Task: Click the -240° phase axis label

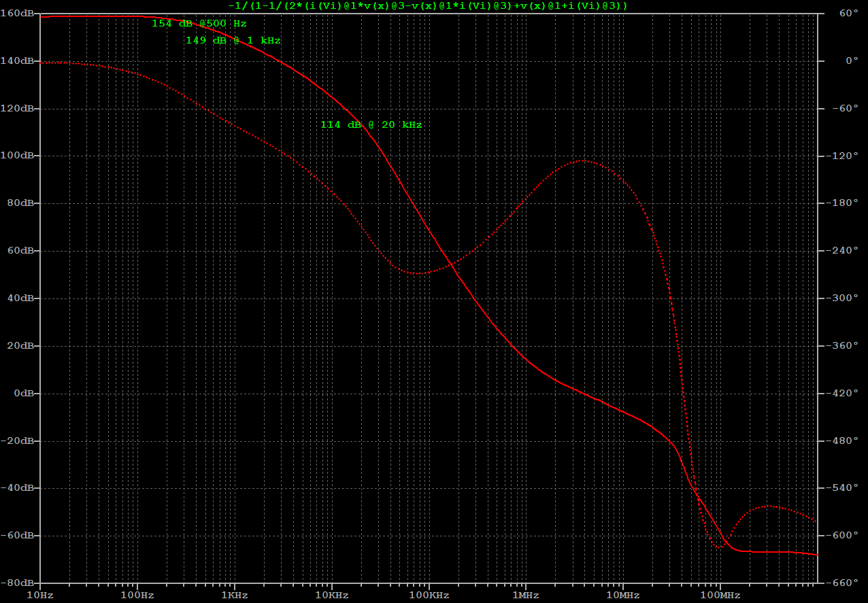Action: coord(844,251)
